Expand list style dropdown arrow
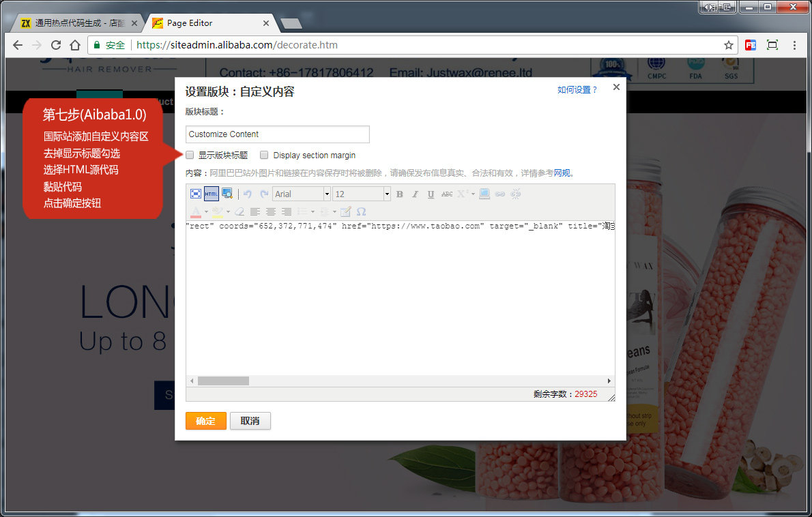The image size is (812, 517). coord(313,211)
